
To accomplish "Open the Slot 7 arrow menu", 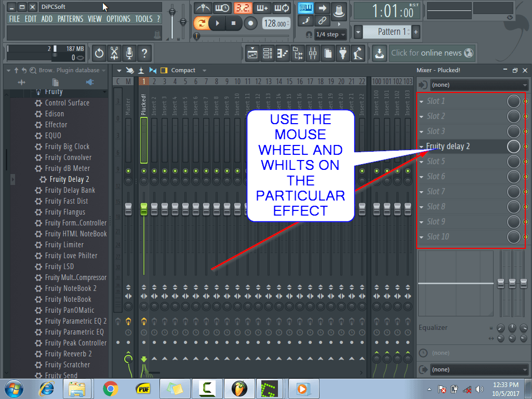I will click(421, 192).
